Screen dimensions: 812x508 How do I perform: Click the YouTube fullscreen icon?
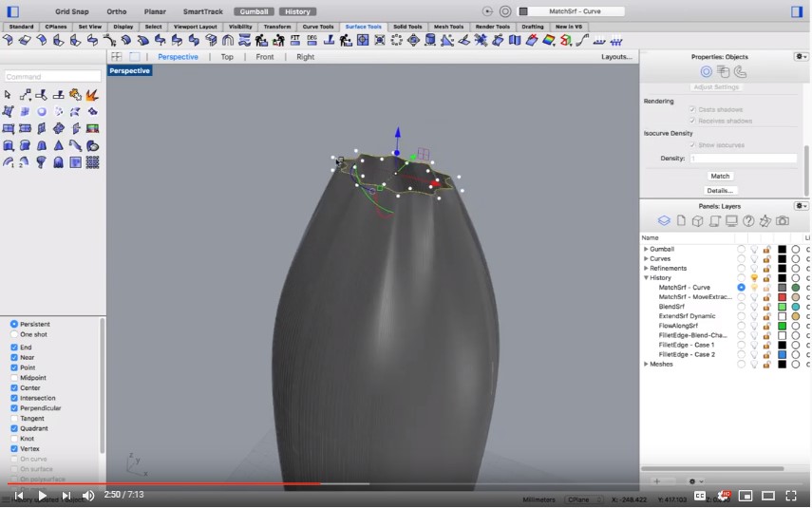[x=791, y=496]
